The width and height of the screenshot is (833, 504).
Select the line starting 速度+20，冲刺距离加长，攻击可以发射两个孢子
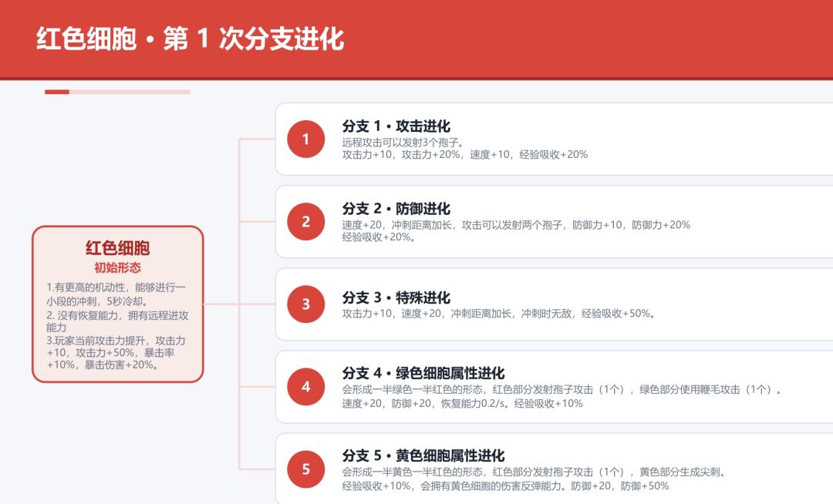516,225
